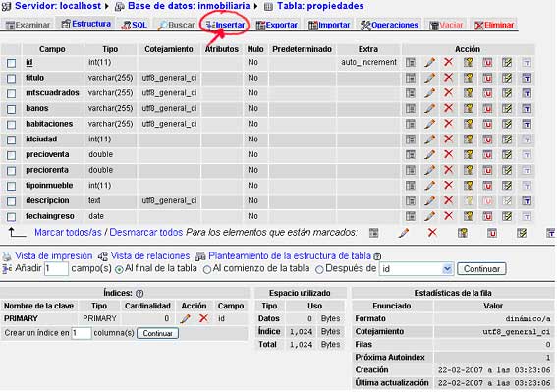Delete the PRIMARY index with X icon

pos(203,318)
